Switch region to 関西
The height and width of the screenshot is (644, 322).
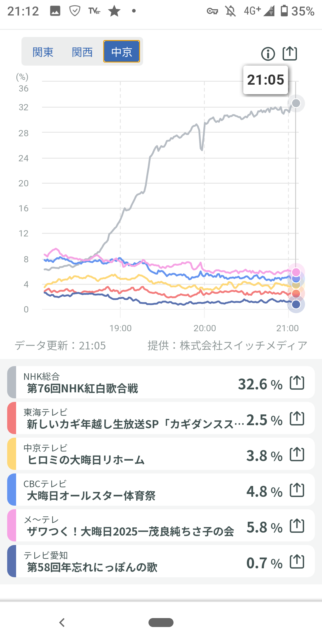pos(82,52)
